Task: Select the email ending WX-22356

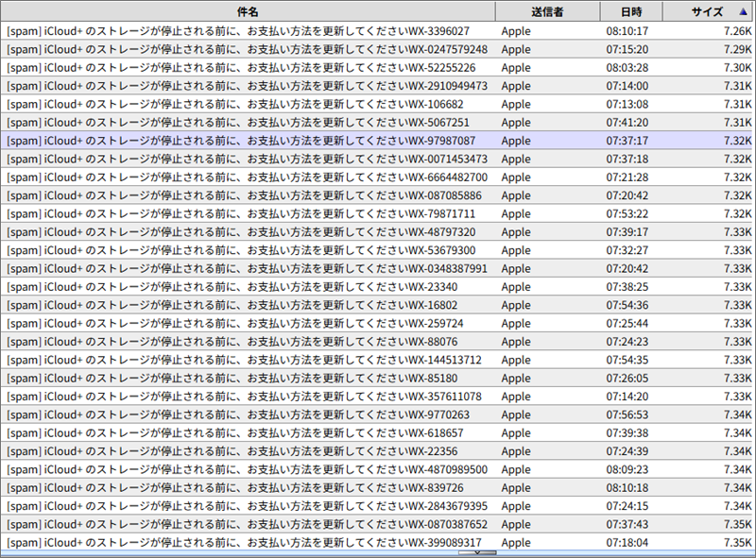Action: [378, 451]
